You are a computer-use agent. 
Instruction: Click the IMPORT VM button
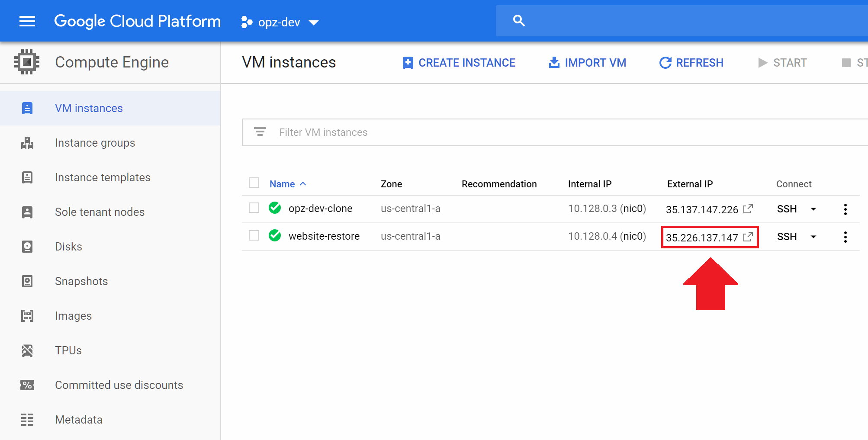tap(587, 63)
